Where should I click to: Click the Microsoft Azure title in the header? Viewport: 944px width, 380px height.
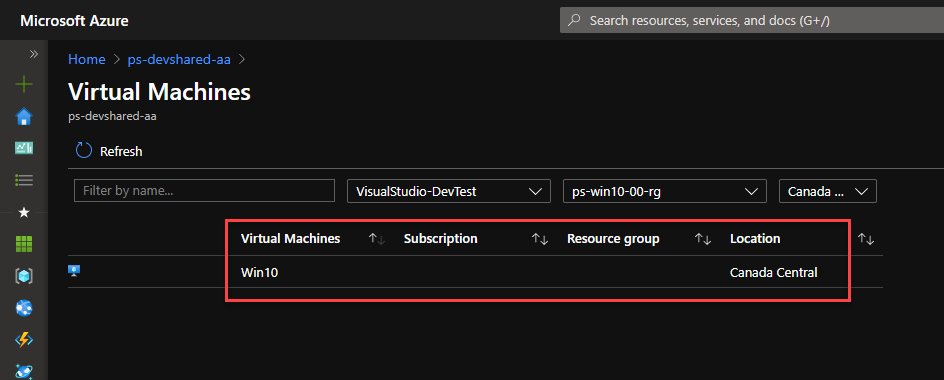[x=74, y=20]
